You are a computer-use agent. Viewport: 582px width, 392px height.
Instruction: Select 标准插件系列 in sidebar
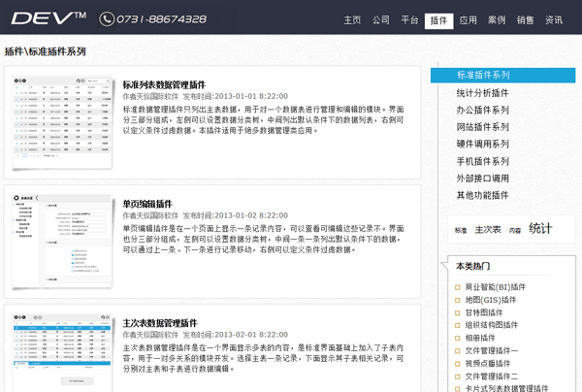coord(502,75)
